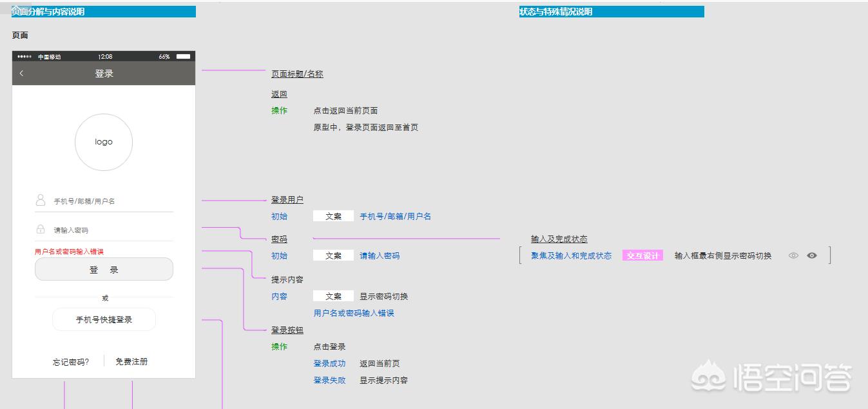
Task: Click the lock icon beside password field
Action: coord(41,229)
